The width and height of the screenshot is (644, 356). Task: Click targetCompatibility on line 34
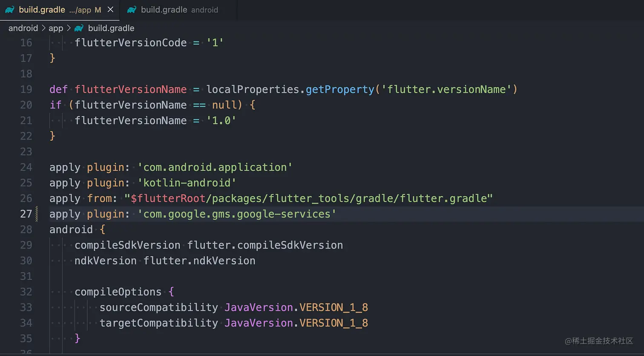coord(159,323)
